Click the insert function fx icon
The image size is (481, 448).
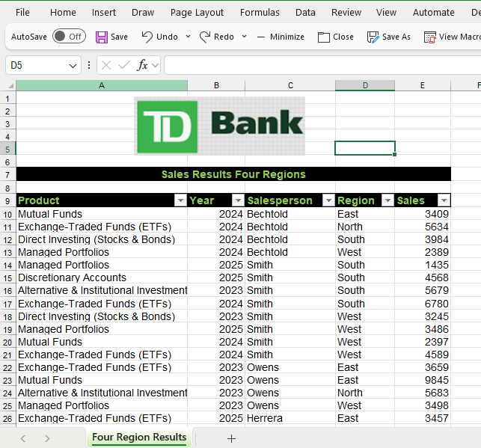click(x=142, y=66)
